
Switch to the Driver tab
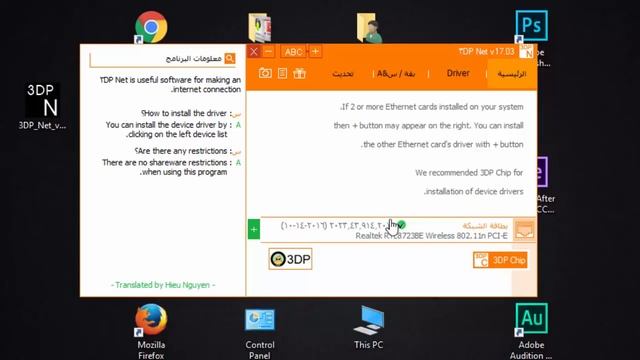click(458, 73)
